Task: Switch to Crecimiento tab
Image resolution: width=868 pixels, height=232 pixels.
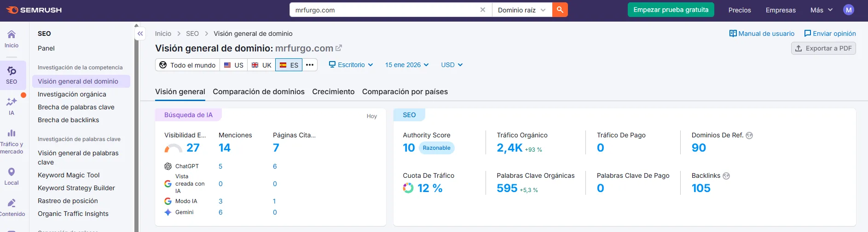Action: 333,91
